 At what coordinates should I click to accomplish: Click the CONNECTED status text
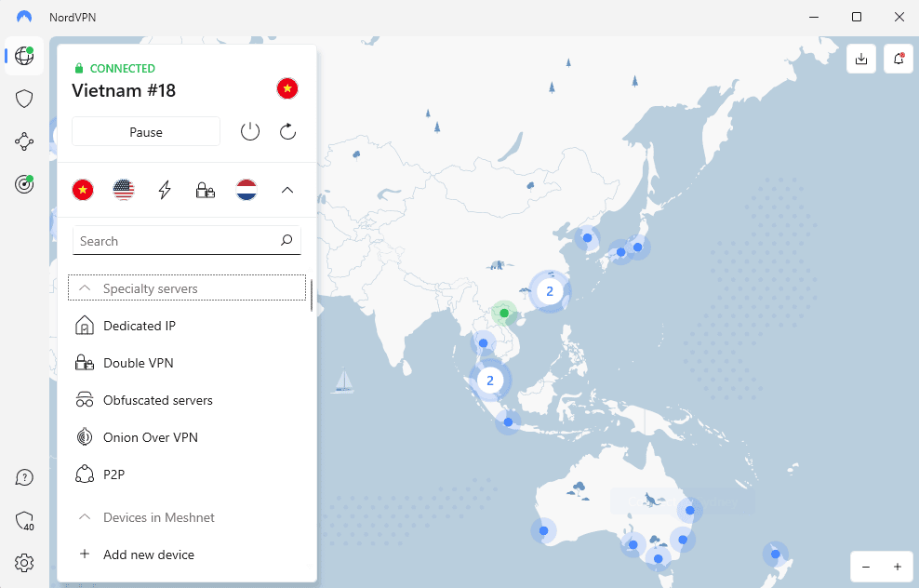pos(123,69)
